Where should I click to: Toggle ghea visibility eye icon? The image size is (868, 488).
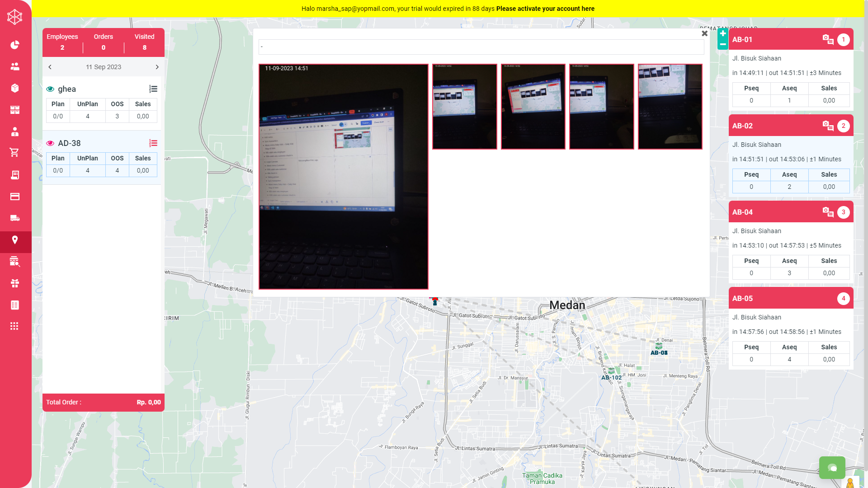50,89
